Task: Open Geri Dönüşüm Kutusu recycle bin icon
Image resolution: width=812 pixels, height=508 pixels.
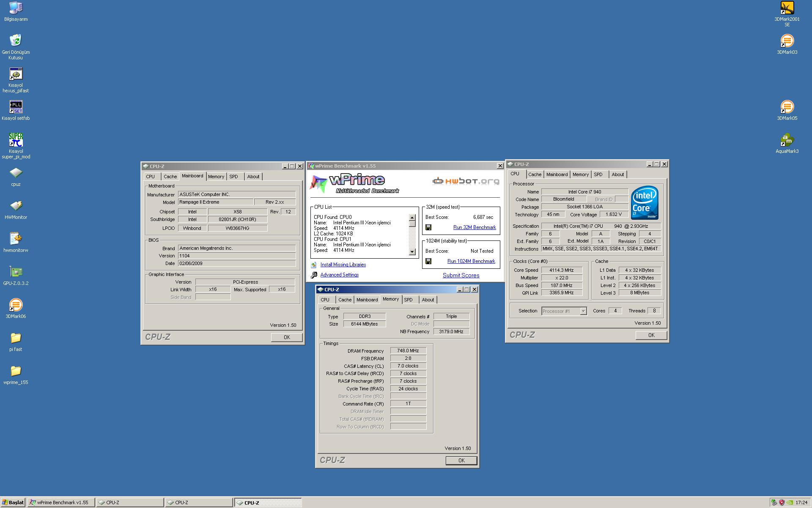Action: click(x=16, y=41)
